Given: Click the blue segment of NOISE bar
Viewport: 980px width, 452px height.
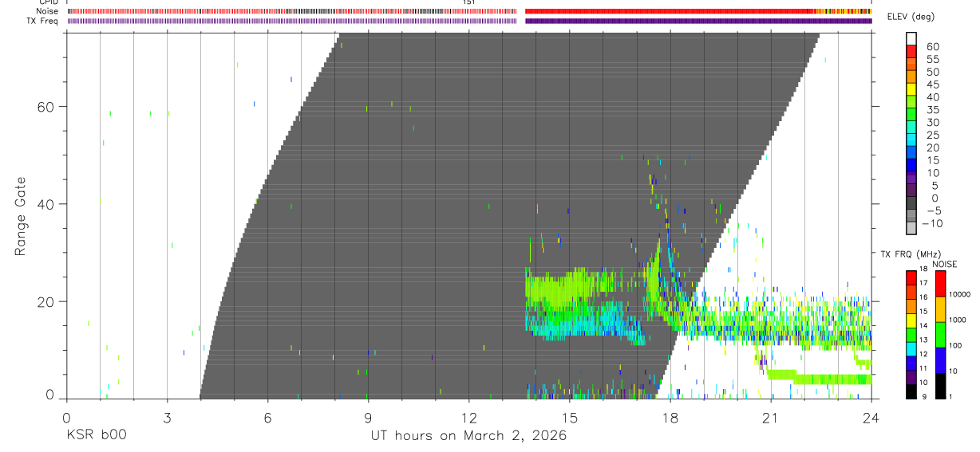Looking at the screenshot, I should click(x=939, y=360).
